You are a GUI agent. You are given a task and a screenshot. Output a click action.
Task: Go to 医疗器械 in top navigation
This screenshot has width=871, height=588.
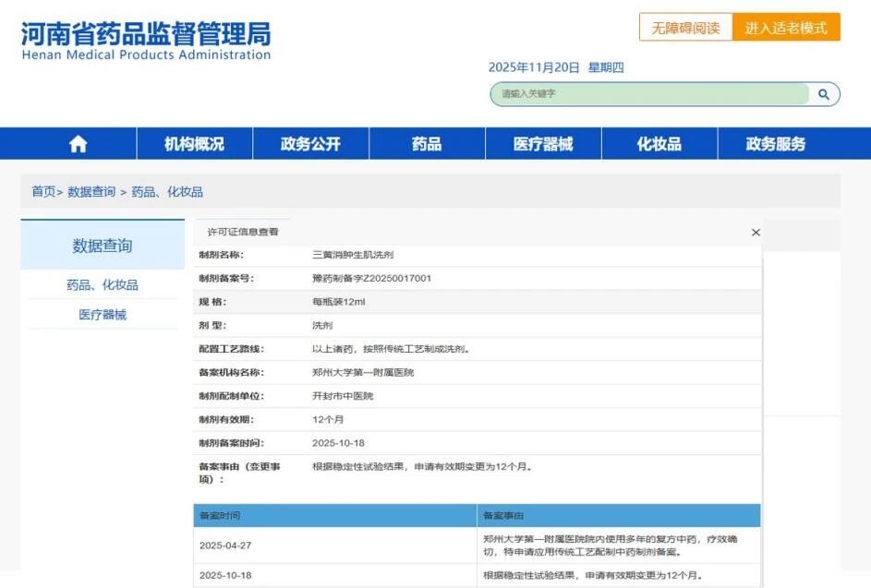coord(543,144)
